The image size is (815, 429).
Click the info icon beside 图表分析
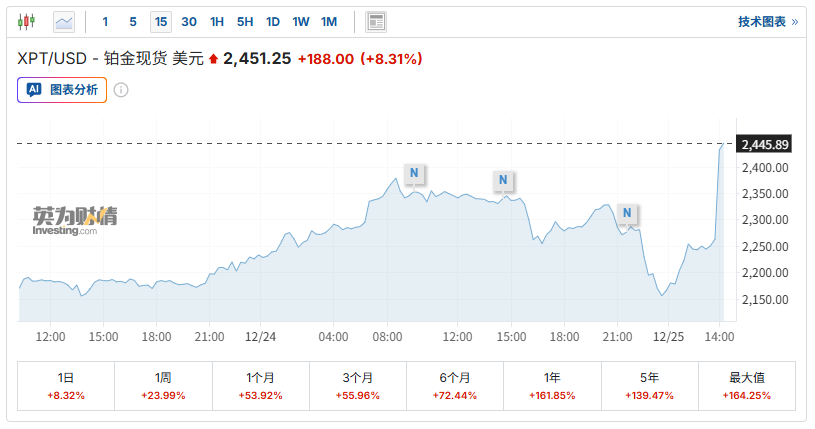point(121,90)
